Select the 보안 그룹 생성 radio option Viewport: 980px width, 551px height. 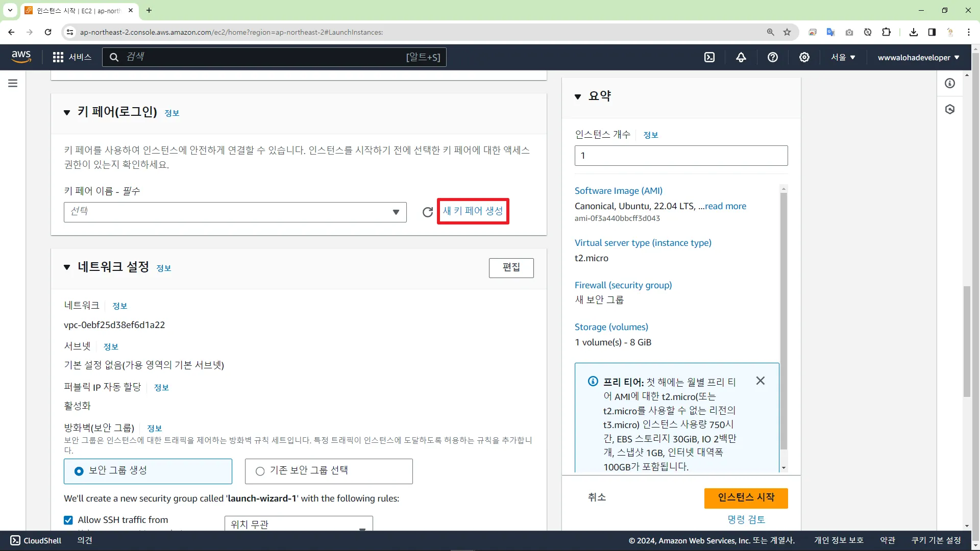[x=79, y=471]
